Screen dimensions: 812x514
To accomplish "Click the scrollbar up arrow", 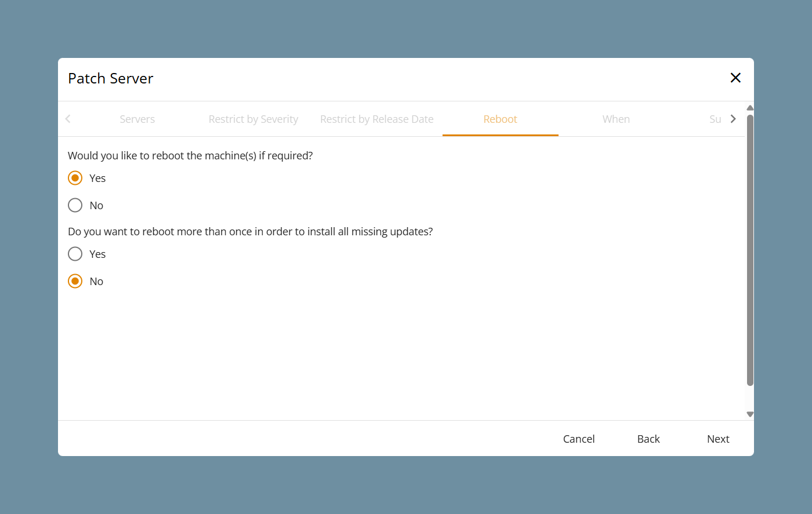I will pos(750,108).
